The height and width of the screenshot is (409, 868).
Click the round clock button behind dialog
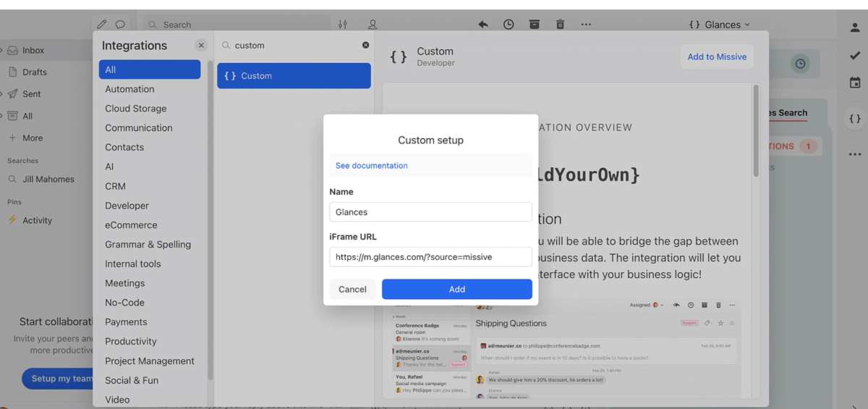(x=800, y=64)
